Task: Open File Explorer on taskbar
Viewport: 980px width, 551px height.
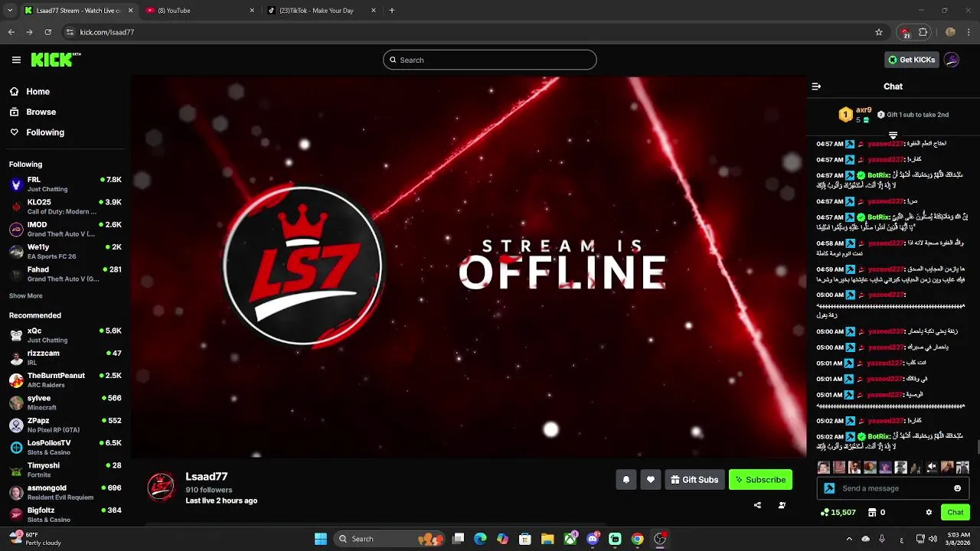Action: click(547, 539)
